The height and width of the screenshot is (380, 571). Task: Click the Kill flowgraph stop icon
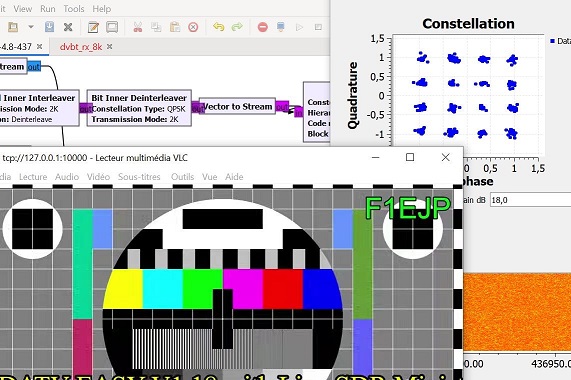[x=318, y=27]
